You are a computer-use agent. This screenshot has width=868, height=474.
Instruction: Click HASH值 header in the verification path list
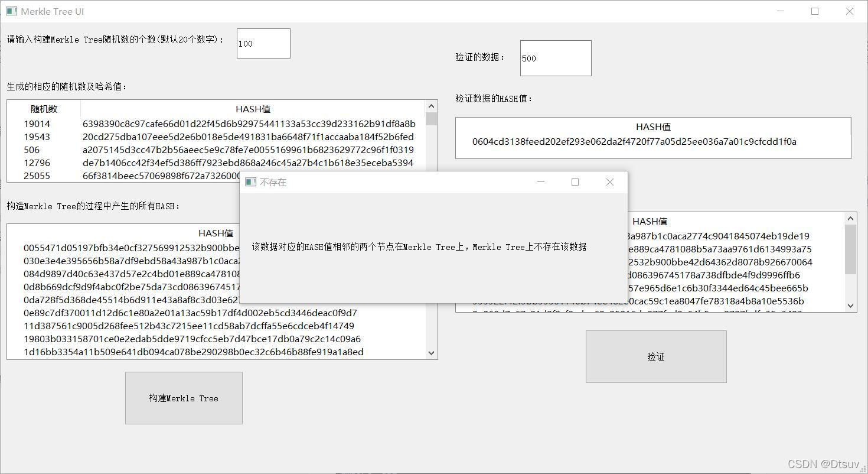click(x=650, y=221)
